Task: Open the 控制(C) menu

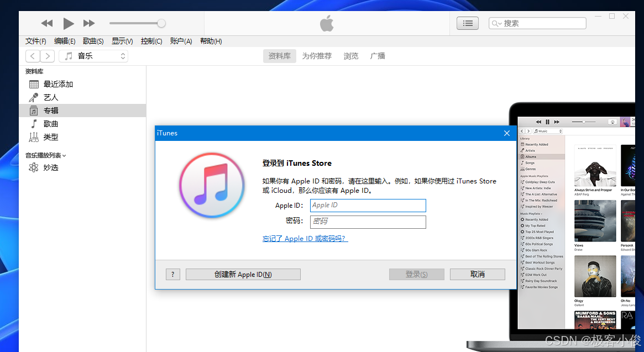Action: tap(151, 41)
